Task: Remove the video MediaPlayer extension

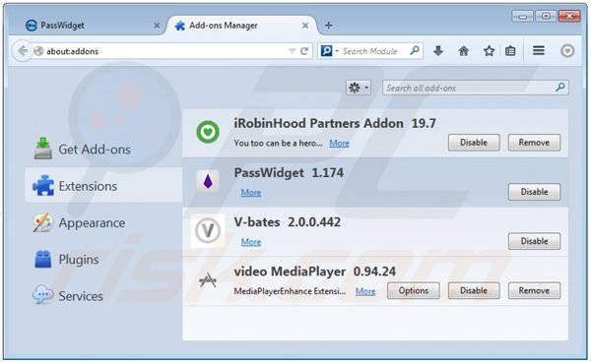Action: 534,290
